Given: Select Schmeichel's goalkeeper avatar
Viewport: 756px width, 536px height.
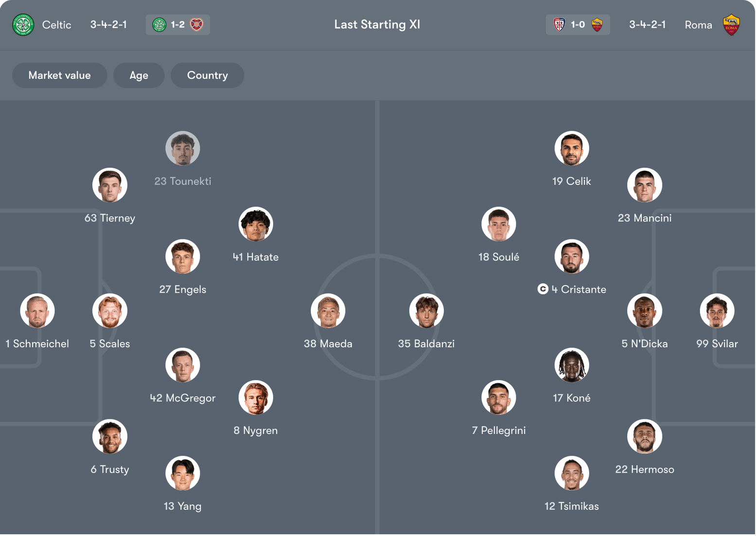Looking at the screenshot, I should 37,311.
